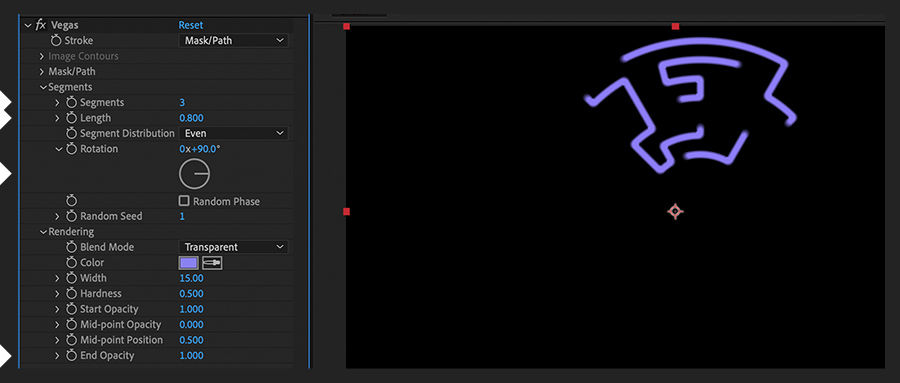The height and width of the screenshot is (383, 900).
Task: Edit Random Seed value 1
Action: pos(182,216)
